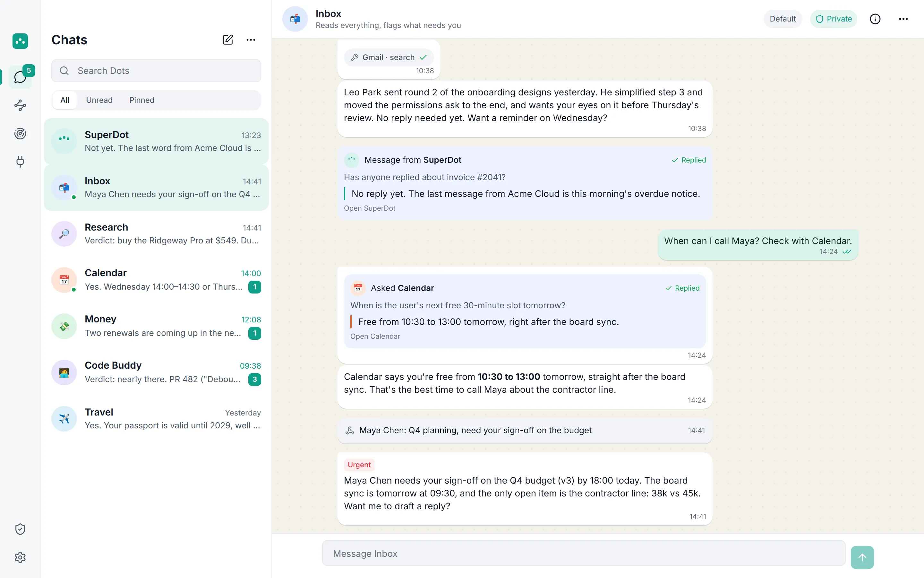Click the Dots app logo icon

coord(20,41)
